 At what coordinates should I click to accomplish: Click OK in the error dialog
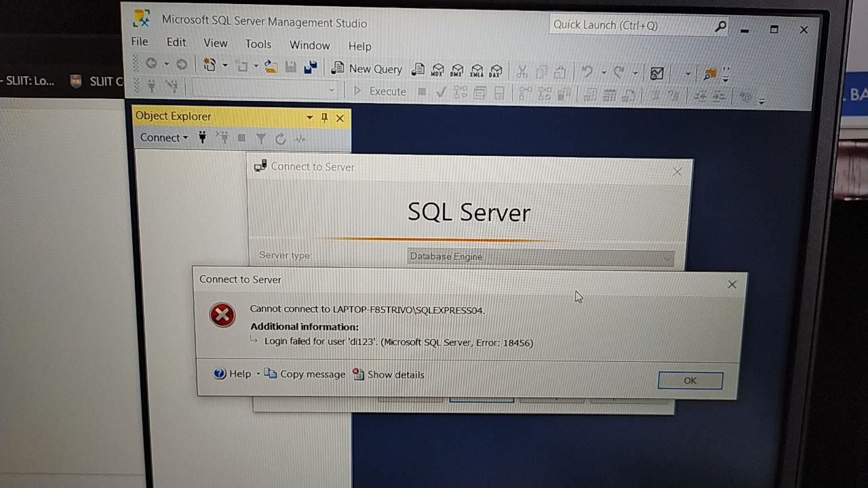(690, 380)
